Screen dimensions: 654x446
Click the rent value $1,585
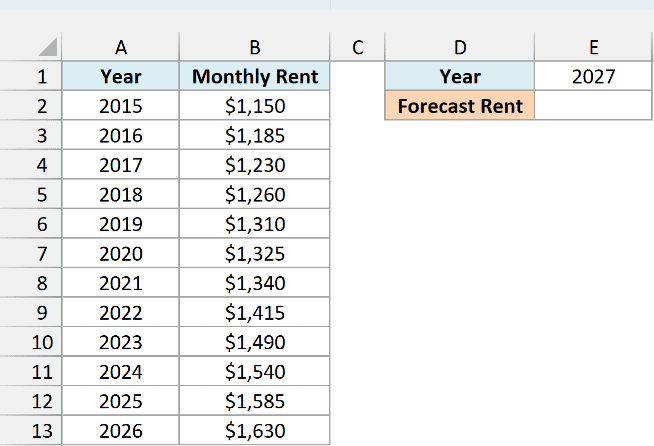tap(254, 401)
